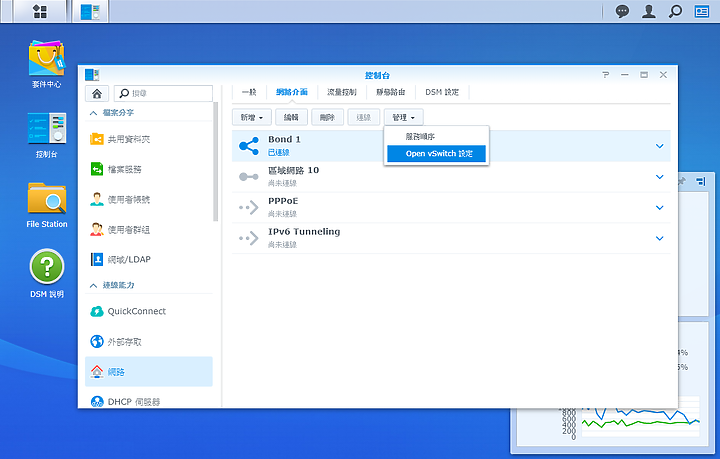Screen dimensions: 720x459
Task: Open the Domain/LDAP sidebar item
Action: pyautogui.click(x=149, y=259)
